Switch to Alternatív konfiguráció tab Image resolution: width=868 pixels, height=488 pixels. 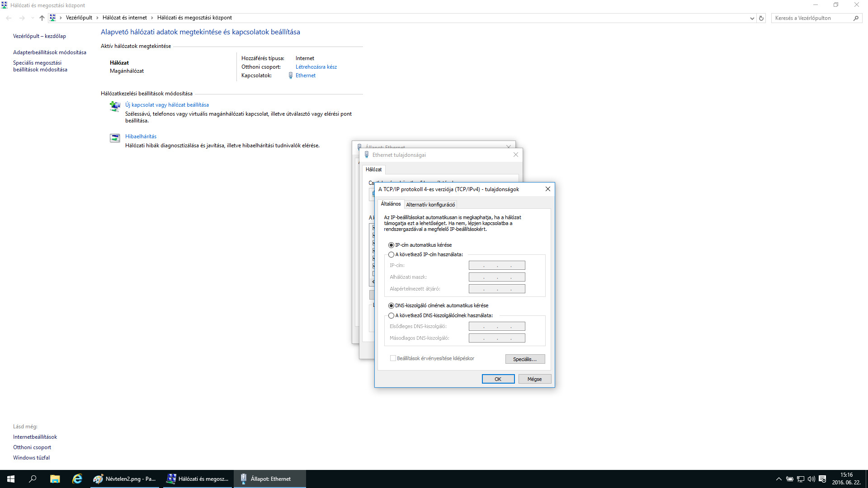(x=430, y=205)
